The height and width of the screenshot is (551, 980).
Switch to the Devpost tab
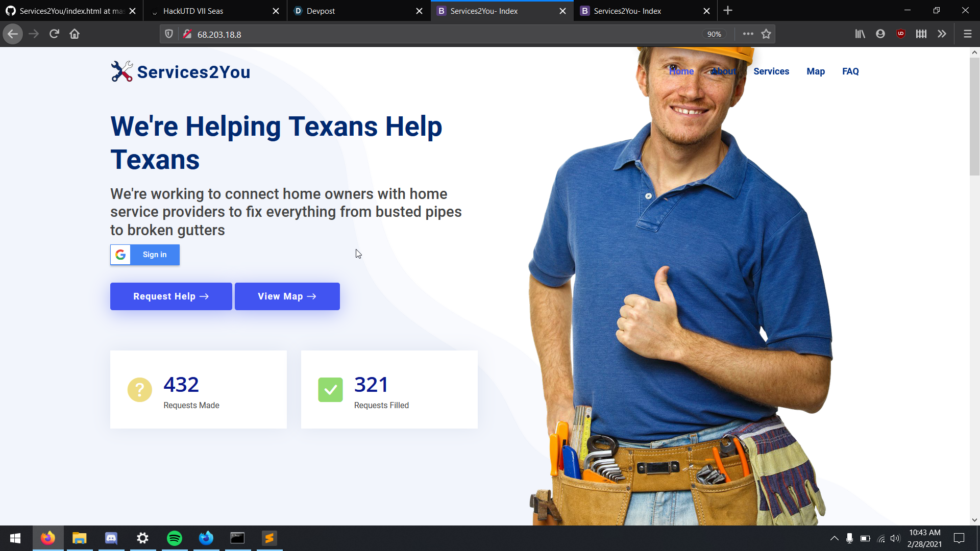357,11
